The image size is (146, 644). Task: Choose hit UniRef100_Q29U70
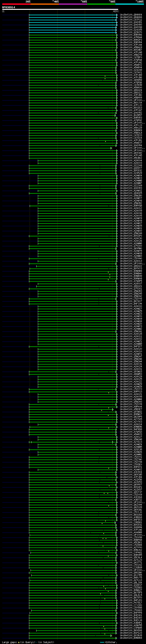131,32
